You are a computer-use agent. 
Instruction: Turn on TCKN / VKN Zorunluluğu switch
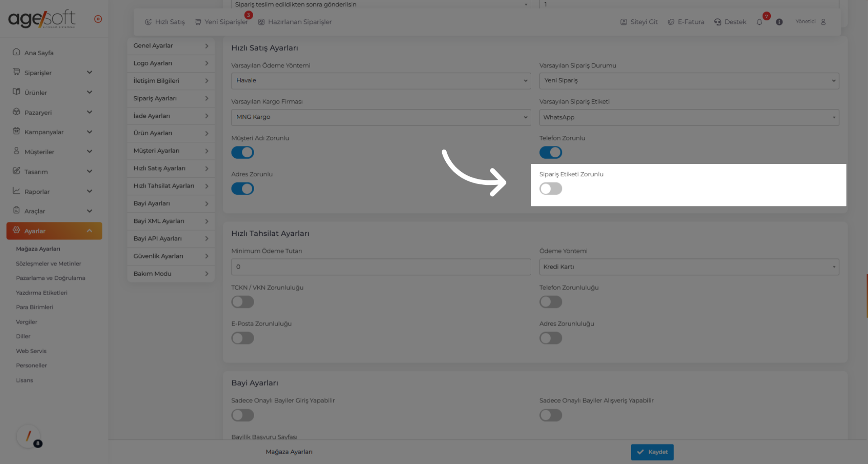(243, 302)
